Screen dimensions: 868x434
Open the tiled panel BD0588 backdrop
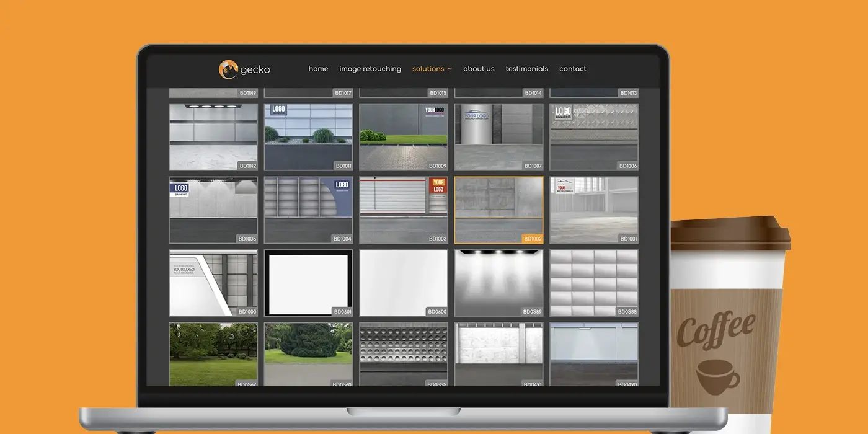594,283
